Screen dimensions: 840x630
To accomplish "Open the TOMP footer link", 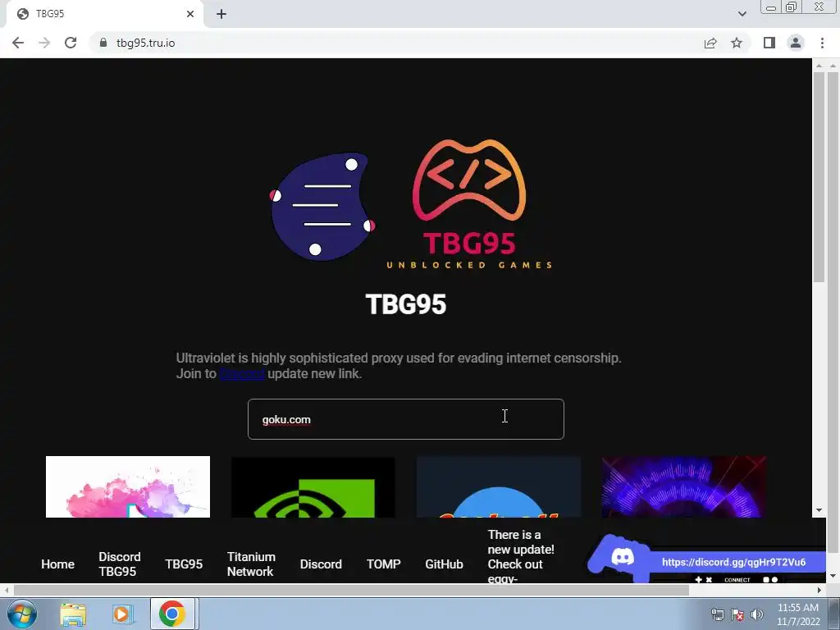I will 384,564.
